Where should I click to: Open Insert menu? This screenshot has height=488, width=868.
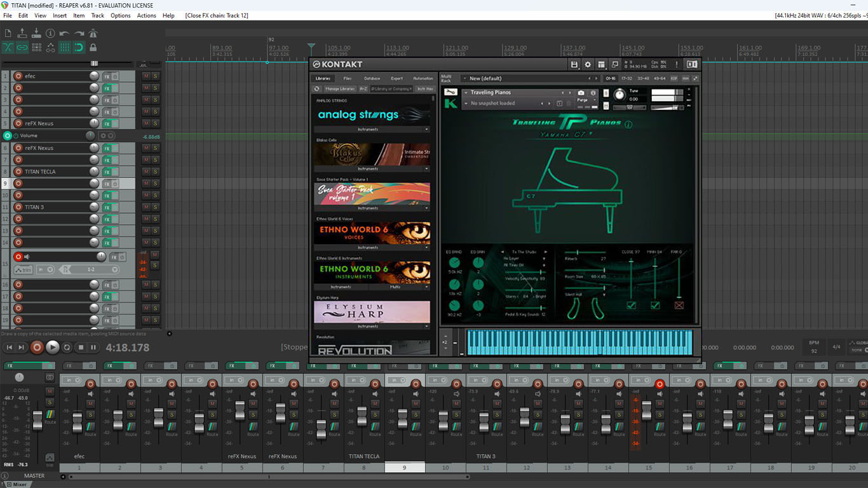click(60, 15)
